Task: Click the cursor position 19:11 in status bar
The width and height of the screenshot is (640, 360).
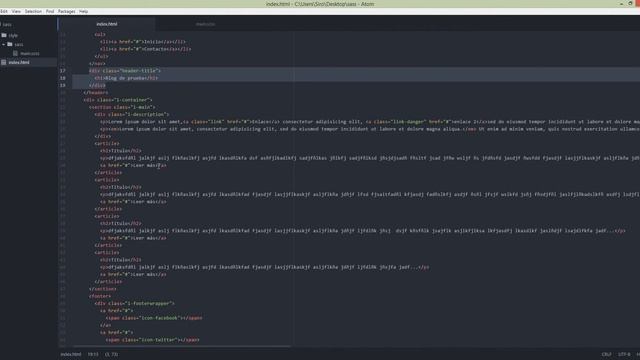Action: click(93, 354)
